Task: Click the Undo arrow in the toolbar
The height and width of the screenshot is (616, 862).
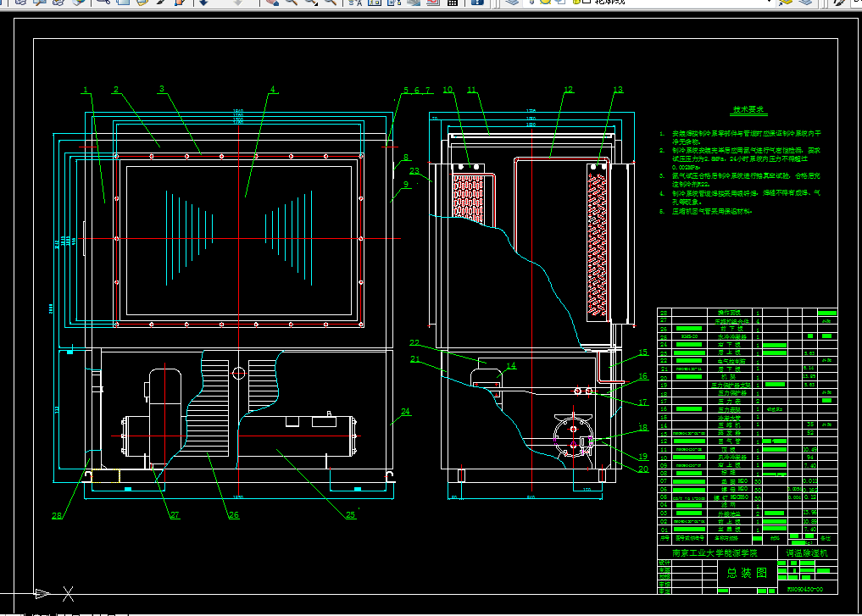Action: click(x=203, y=3)
